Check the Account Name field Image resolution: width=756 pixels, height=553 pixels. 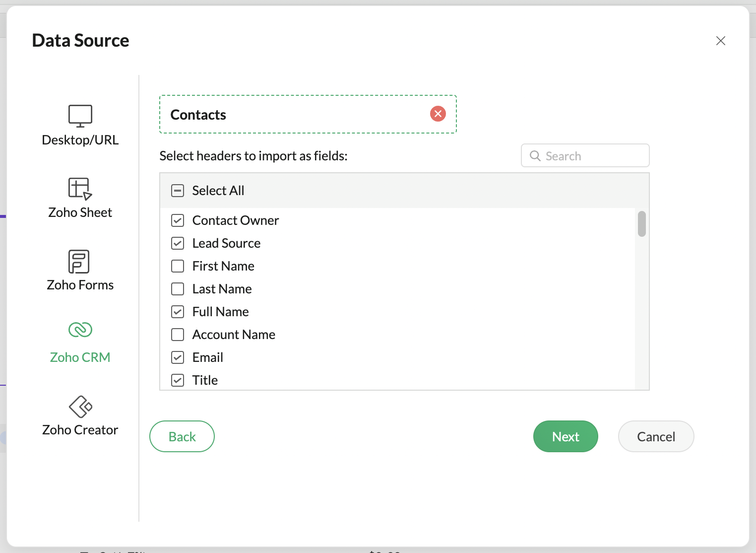pyautogui.click(x=178, y=335)
